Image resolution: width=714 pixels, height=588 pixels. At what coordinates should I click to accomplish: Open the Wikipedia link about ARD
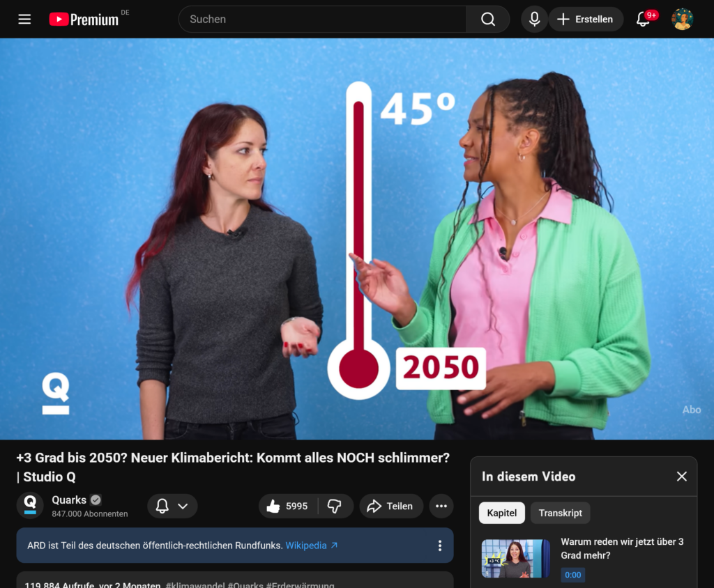click(x=311, y=546)
